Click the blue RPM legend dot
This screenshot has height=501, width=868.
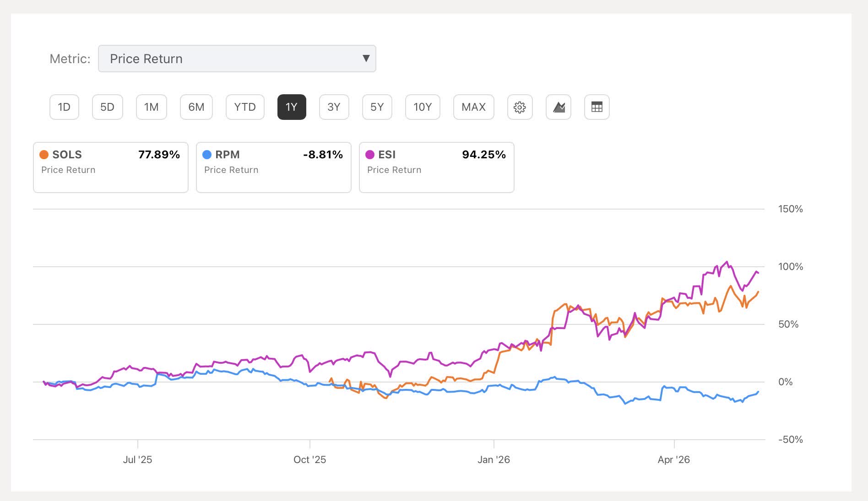coord(207,155)
